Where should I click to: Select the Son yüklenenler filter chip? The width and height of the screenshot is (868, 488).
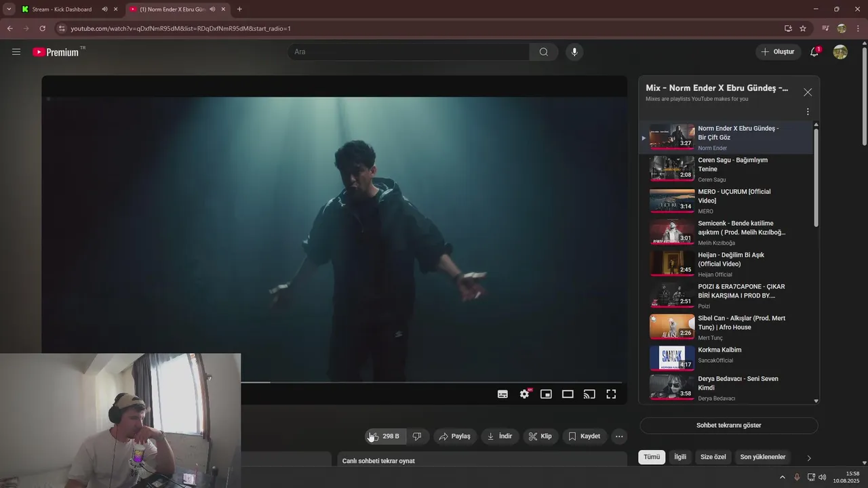763,457
